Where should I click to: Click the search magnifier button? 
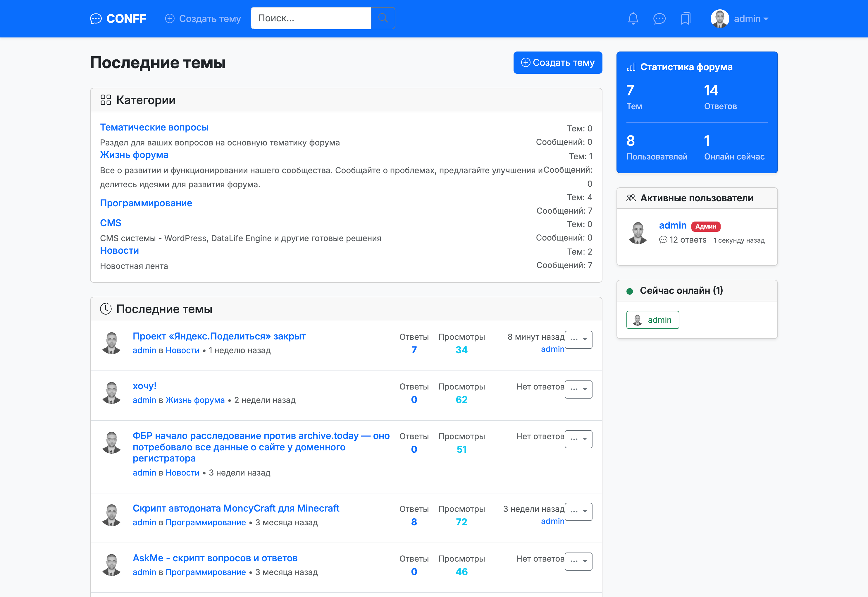coord(383,18)
